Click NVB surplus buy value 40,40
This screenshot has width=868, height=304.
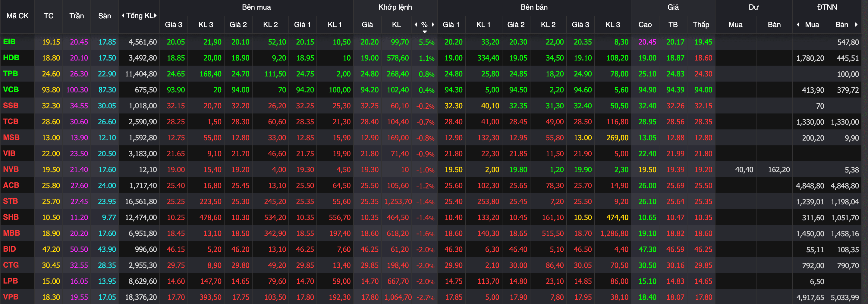pyautogui.click(x=744, y=170)
